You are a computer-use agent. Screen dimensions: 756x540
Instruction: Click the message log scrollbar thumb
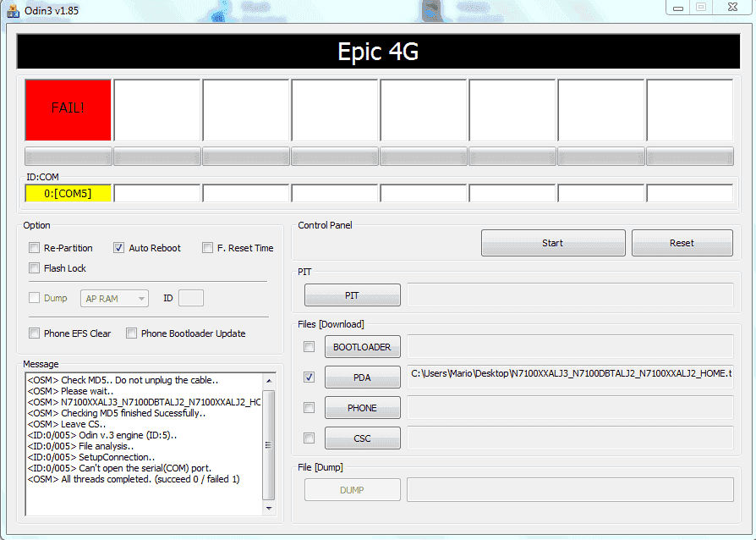click(269, 445)
